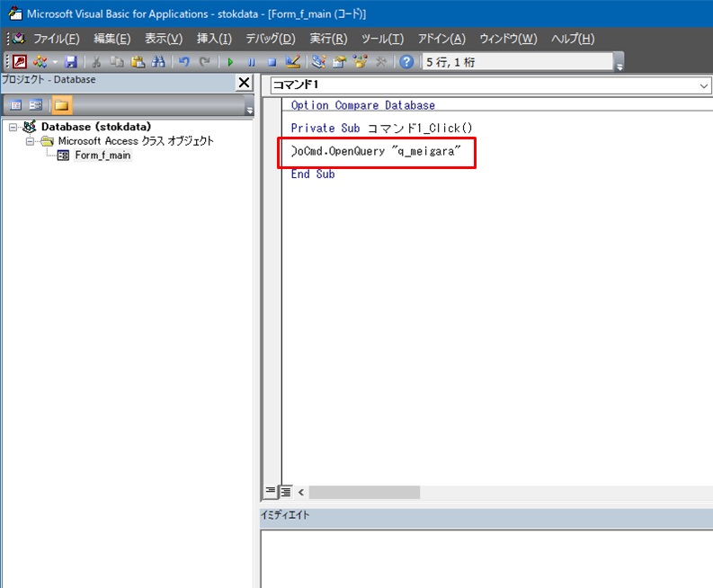Click the View Object icon in project panel
This screenshot has width=713, height=588.
point(35,105)
